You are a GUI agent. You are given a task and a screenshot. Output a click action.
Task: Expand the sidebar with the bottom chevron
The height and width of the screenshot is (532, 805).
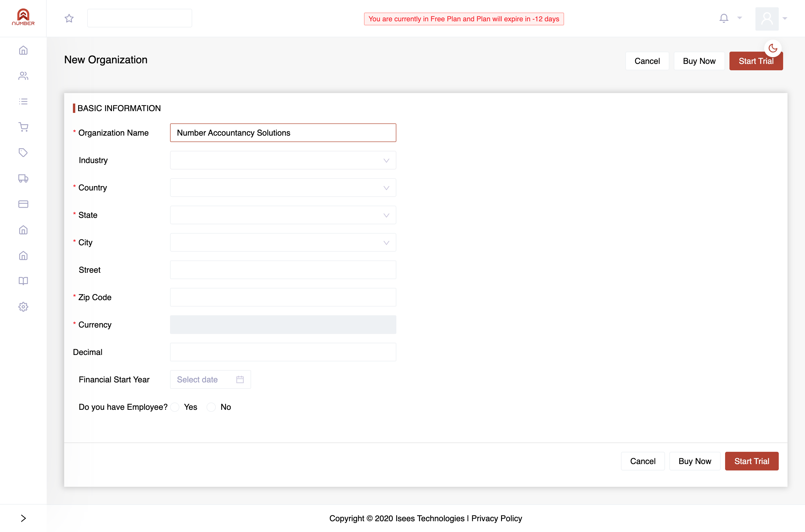point(23,518)
